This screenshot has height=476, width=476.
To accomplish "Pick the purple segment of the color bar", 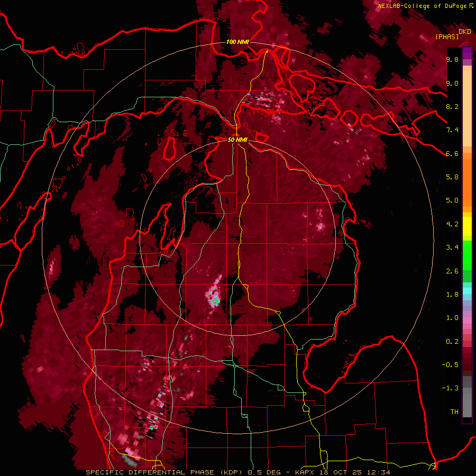I will click(x=467, y=53).
